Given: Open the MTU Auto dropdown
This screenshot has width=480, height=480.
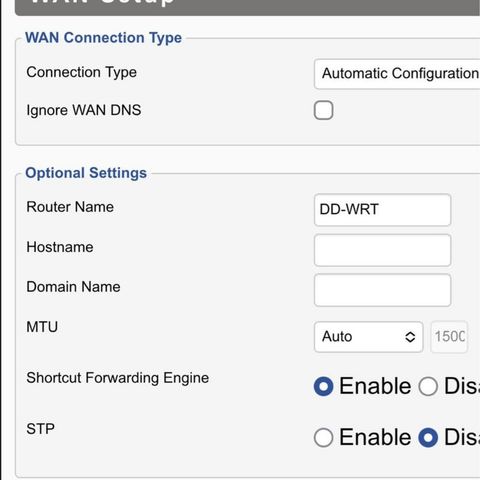Looking at the screenshot, I should 368,337.
